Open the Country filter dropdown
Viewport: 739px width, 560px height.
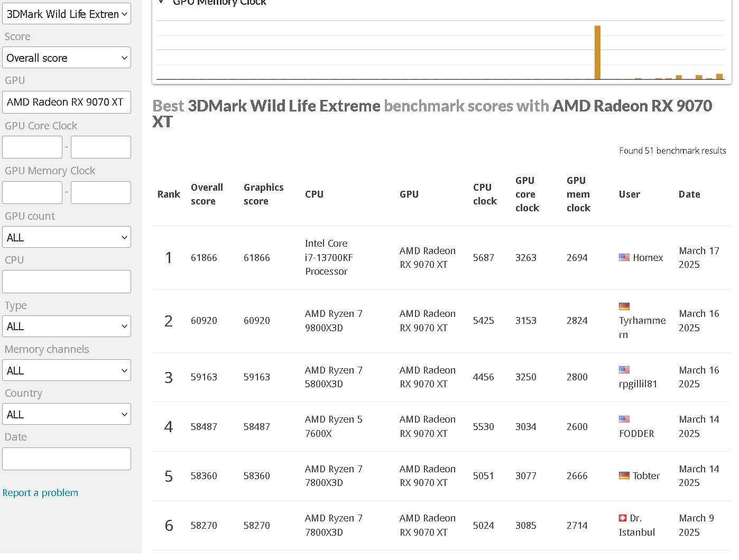[x=67, y=414]
